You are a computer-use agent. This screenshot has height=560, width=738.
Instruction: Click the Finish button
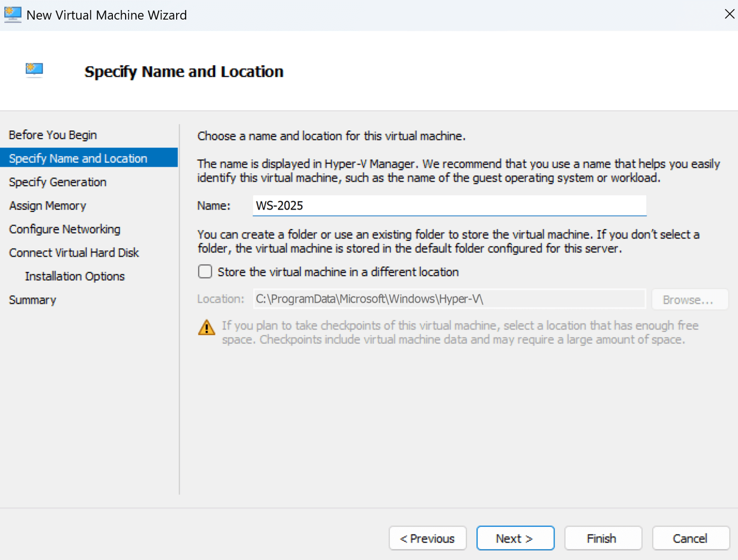pyautogui.click(x=603, y=538)
